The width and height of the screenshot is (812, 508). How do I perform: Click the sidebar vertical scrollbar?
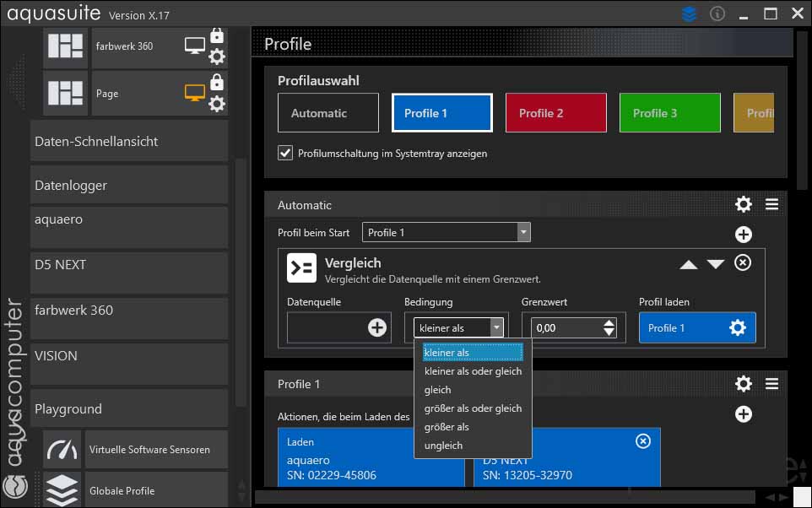tap(241, 283)
